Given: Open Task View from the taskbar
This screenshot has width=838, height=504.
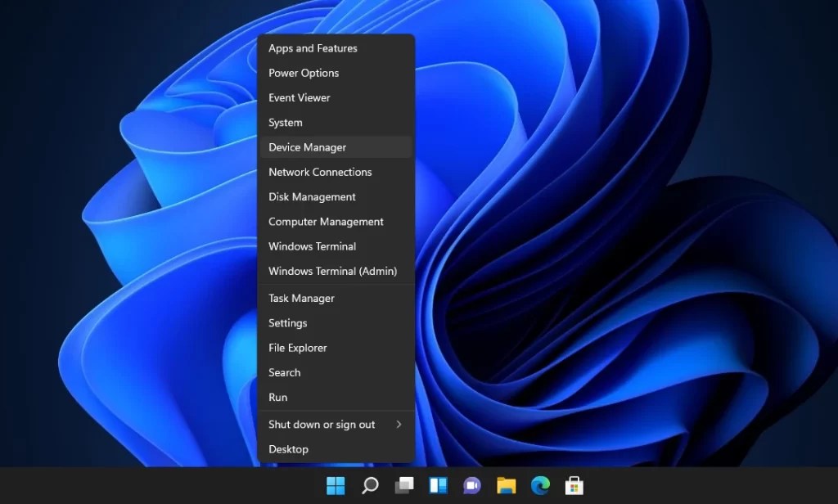Looking at the screenshot, I should [x=403, y=484].
